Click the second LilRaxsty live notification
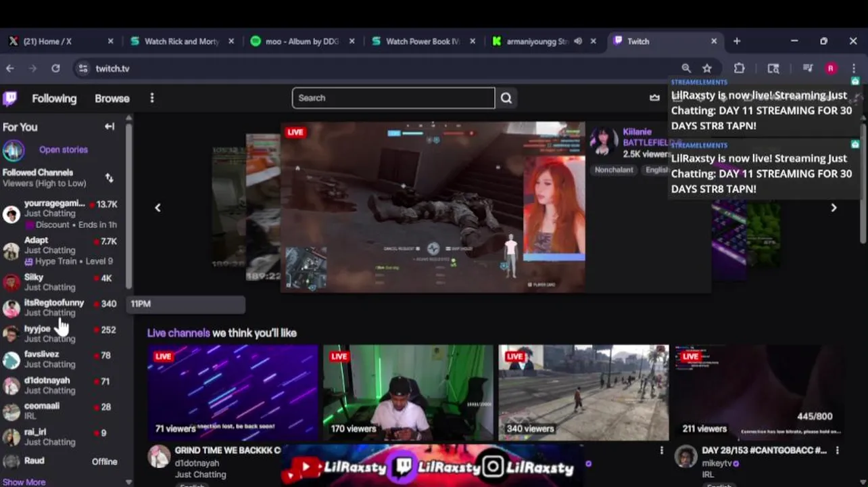Image resolution: width=868 pixels, height=487 pixels. (764, 169)
